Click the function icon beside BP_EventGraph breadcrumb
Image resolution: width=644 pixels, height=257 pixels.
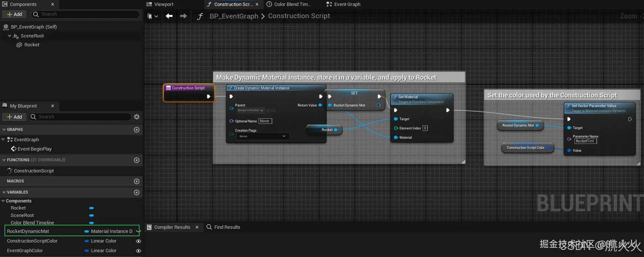(x=200, y=16)
